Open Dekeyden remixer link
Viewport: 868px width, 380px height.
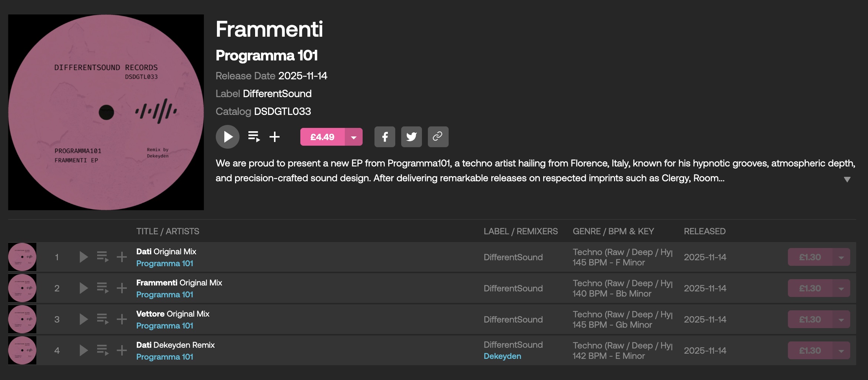pyautogui.click(x=502, y=356)
